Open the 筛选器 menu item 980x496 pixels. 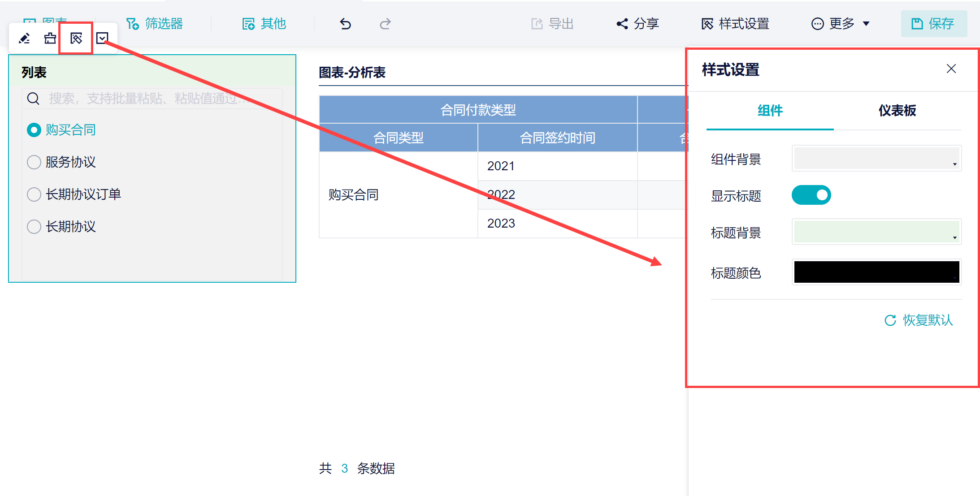click(155, 24)
